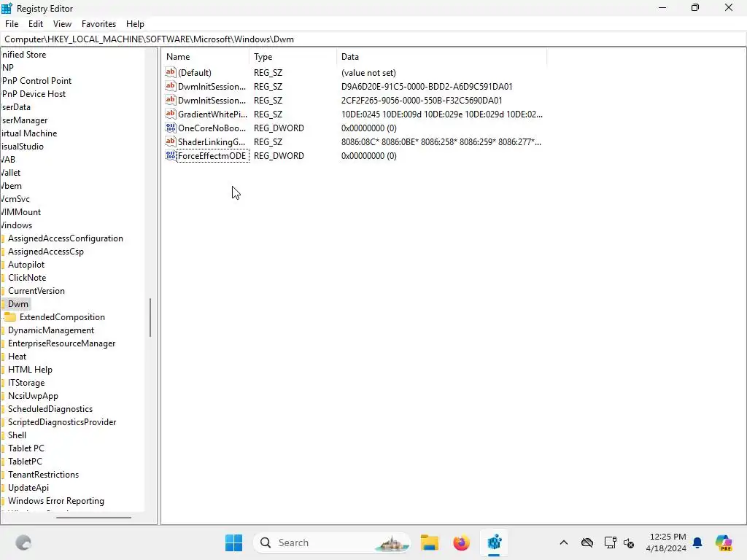Viewport: 747px width, 560px height.
Task: Open the Windows Start menu
Action: point(233,542)
